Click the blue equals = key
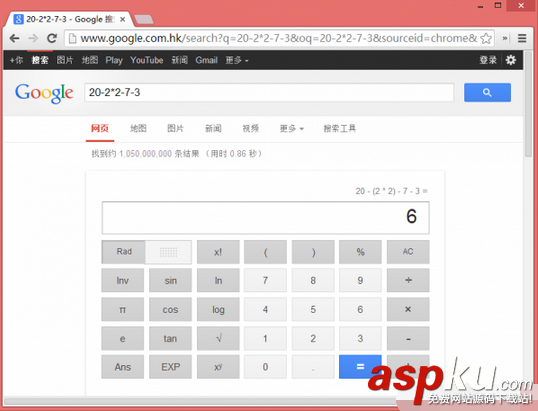The width and height of the screenshot is (538, 411). point(360,367)
